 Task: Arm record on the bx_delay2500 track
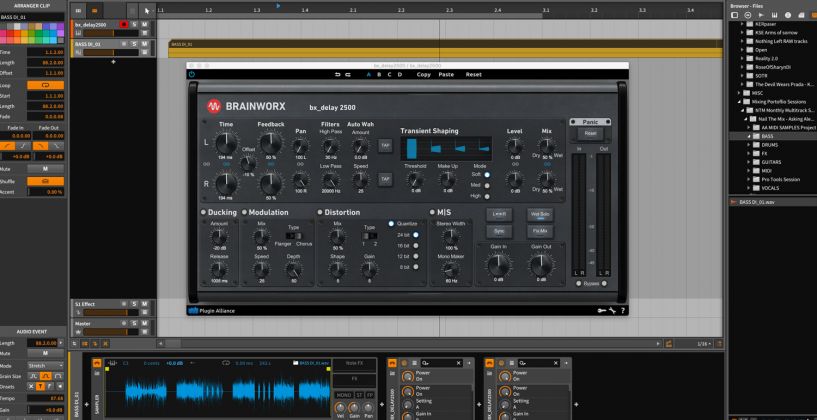123,24
